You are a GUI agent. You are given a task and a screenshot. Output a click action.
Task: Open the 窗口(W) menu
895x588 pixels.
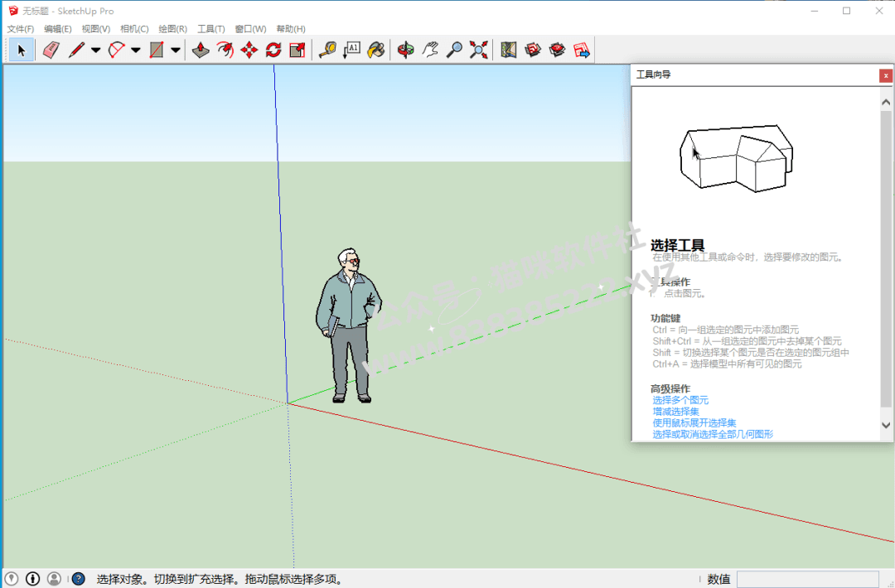250,28
